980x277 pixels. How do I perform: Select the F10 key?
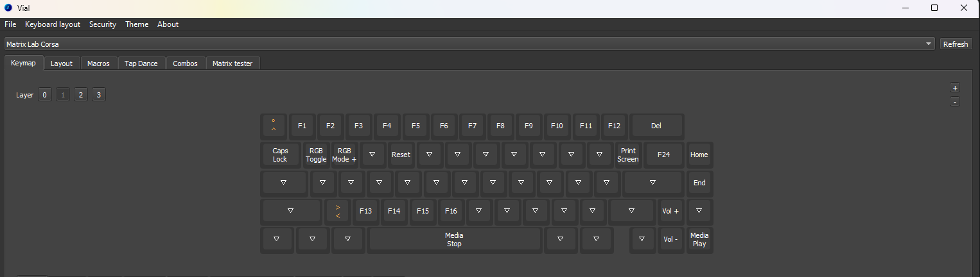pyautogui.click(x=557, y=126)
